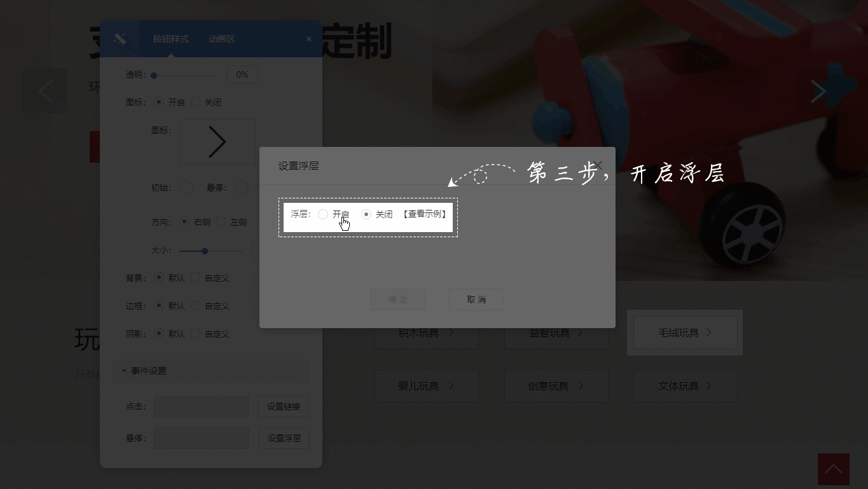
Task: Select 图标 开启 radio button
Action: pos(158,102)
